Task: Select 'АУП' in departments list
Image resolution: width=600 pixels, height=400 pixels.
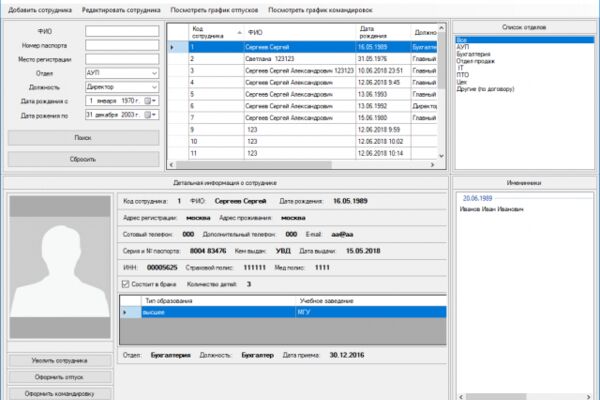Action: pos(524,47)
